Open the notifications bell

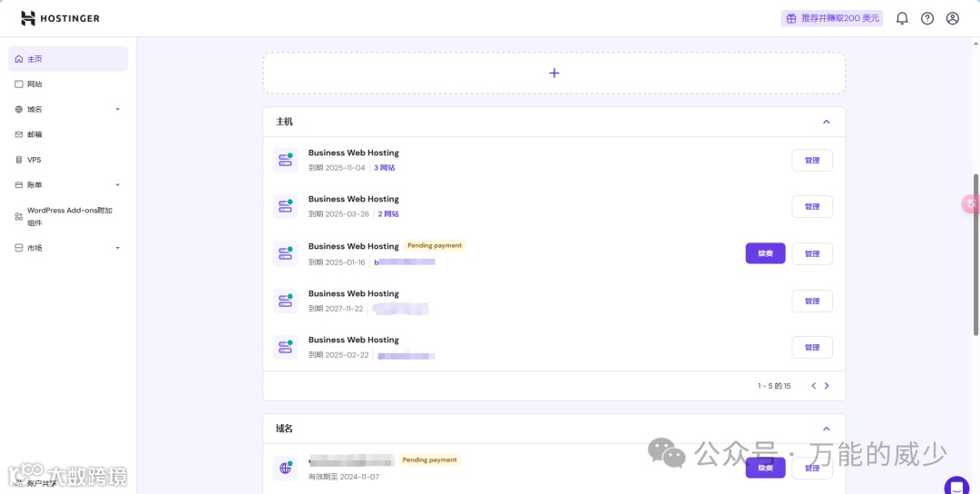[x=902, y=18]
